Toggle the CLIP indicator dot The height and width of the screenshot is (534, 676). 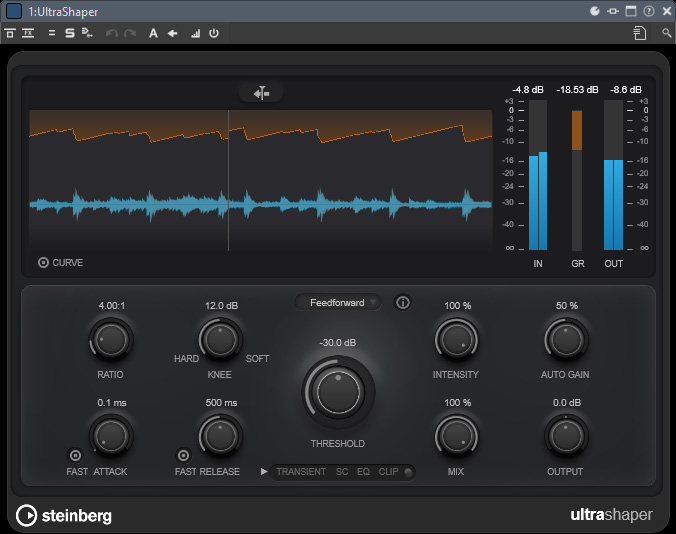point(408,472)
